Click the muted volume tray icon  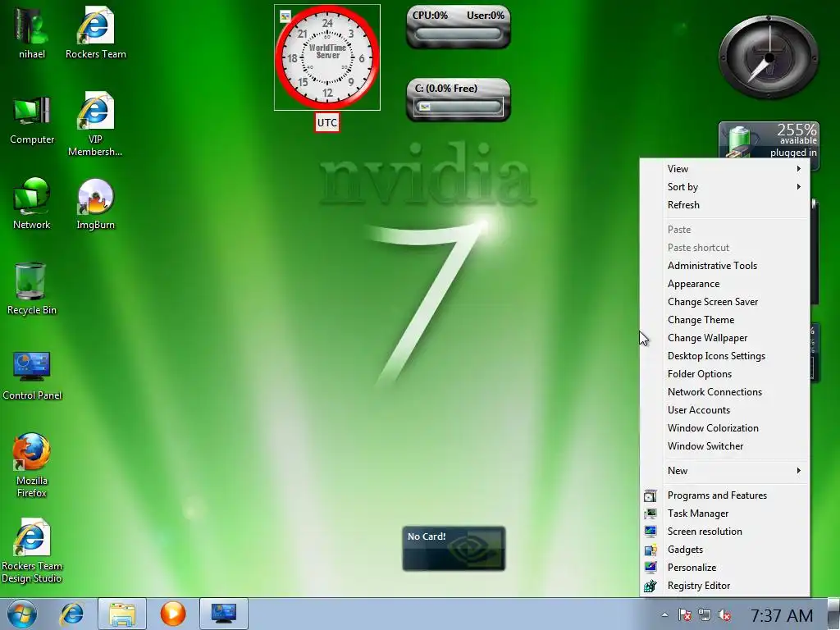(x=724, y=615)
